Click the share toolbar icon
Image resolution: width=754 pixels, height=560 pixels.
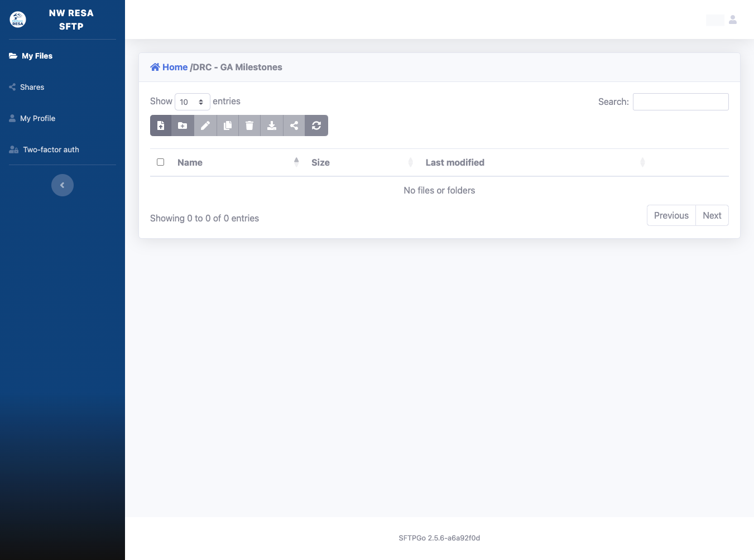tap(294, 125)
